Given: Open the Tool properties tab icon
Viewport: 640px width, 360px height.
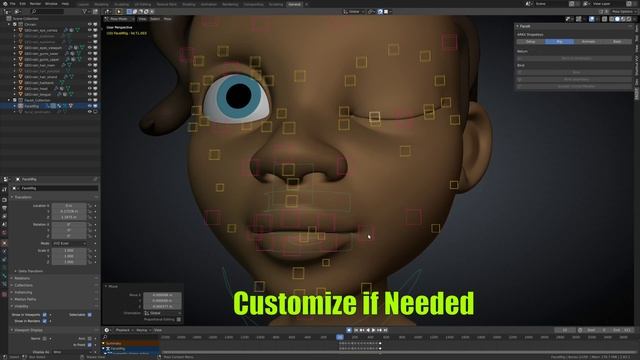Looking at the screenshot, I should tap(4, 190).
